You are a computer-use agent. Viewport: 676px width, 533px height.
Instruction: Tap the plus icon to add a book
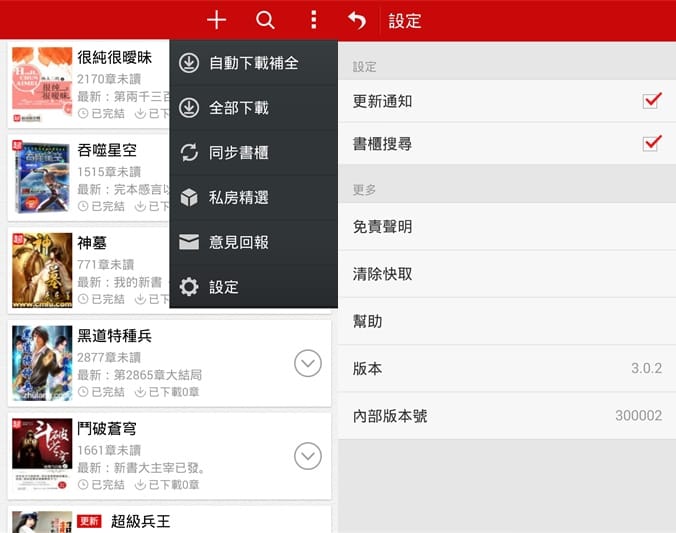pos(216,20)
